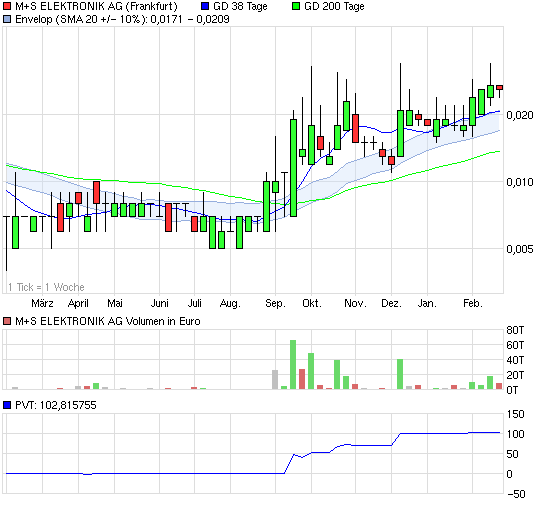
Task: Click the 'April' month label
Action: pyautogui.click(x=78, y=303)
